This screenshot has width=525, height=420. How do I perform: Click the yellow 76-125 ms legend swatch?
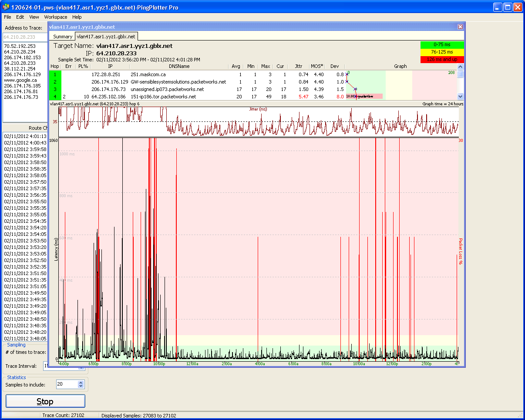[442, 52]
